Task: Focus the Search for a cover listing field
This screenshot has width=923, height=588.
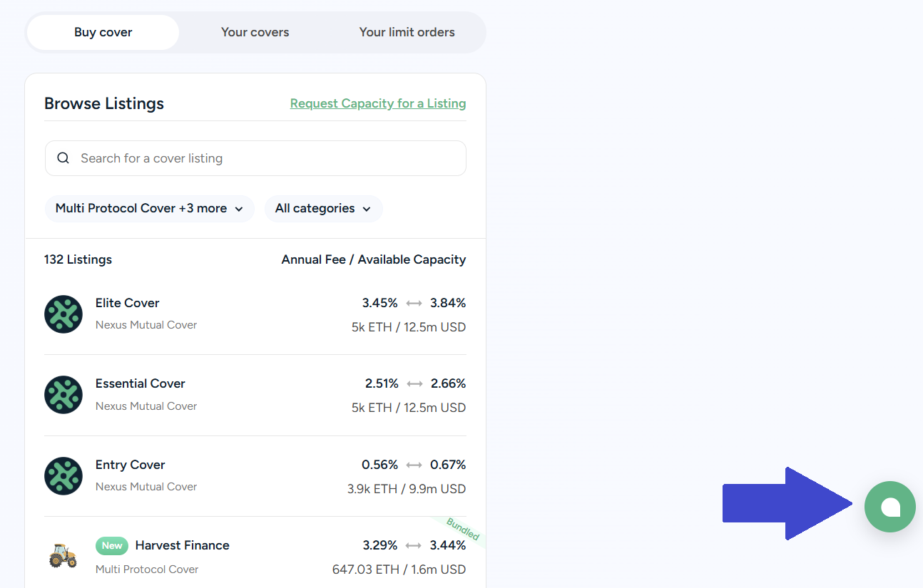Action: click(x=255, y=158)
